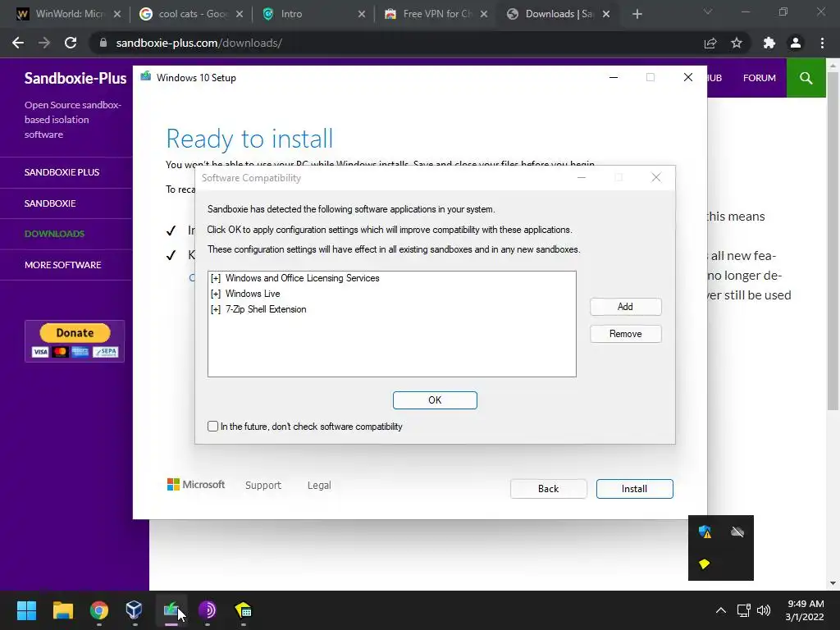Open OneDrive cloud tray icon

[737, 532]
